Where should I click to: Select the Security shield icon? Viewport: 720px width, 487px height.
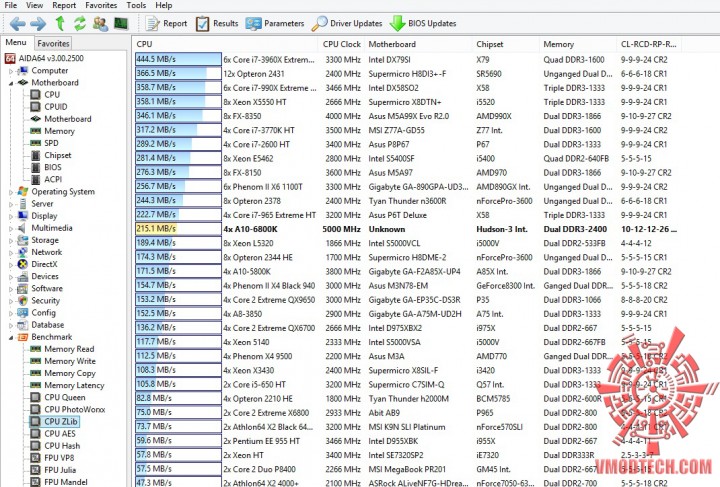point(22,301)
